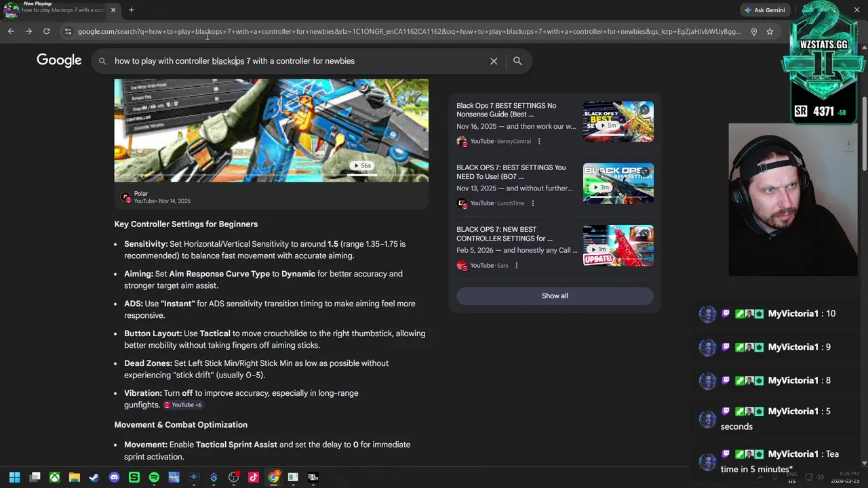Image resolution: width=868 pixels, height=488 pixels.
Task: Click the Google logo
Action: 59,60
